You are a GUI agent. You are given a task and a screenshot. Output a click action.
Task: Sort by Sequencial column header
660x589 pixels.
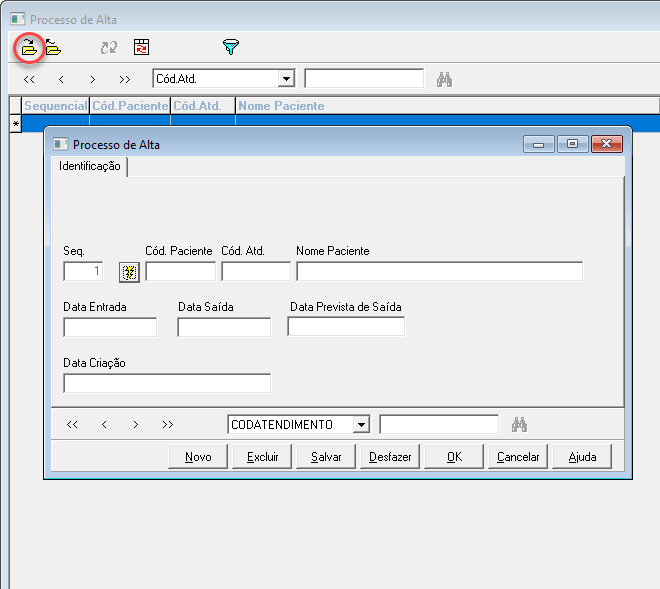tap(56, 106)
